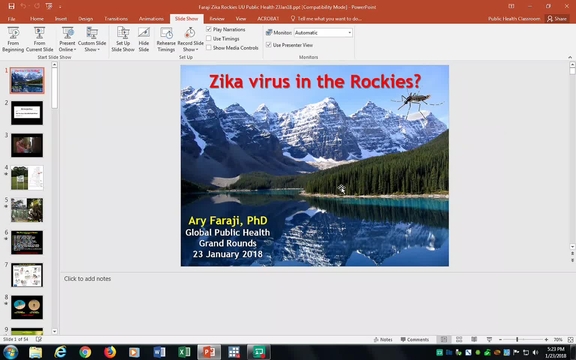
Task: Zoom out with minus button
Action: tap(500, 340)
